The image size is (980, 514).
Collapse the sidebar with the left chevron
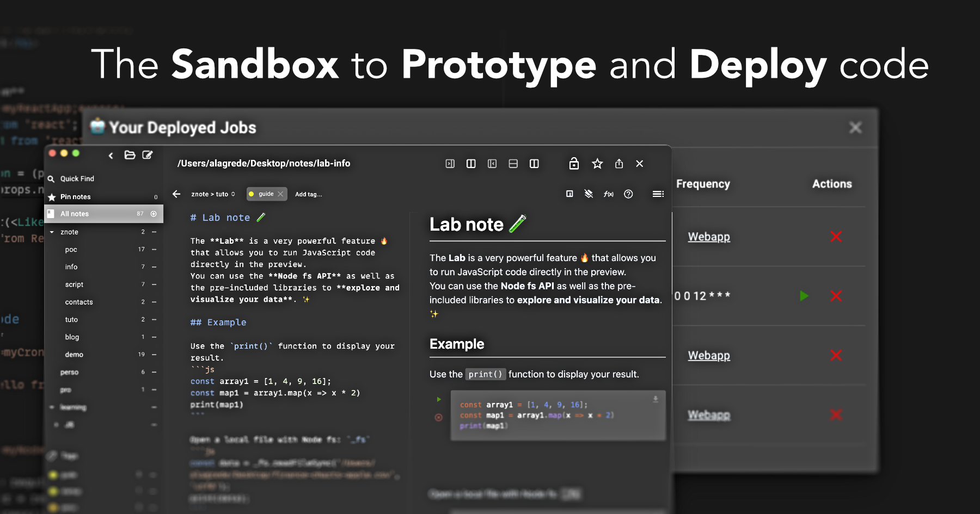tap(111, 156)
